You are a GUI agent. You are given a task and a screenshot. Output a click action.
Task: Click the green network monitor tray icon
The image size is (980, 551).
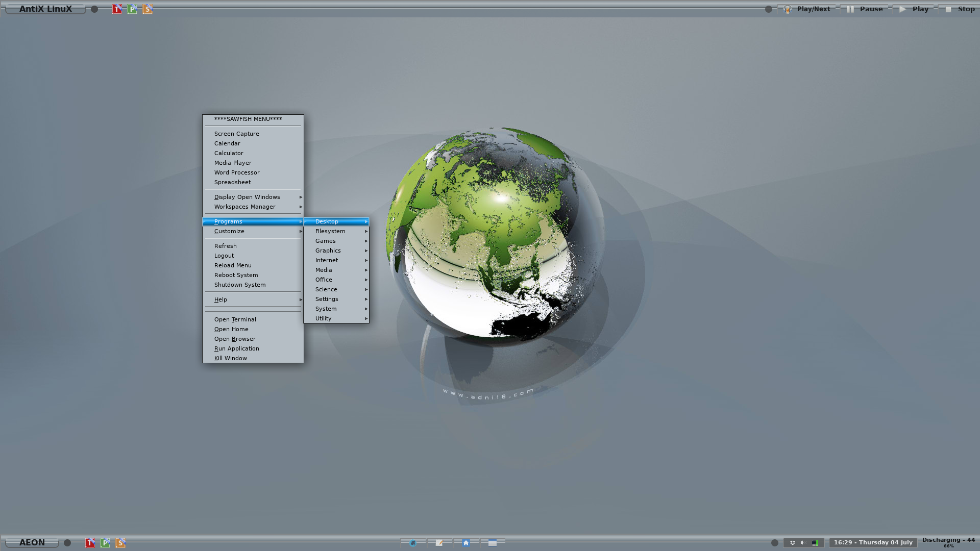tap(815, 543)
